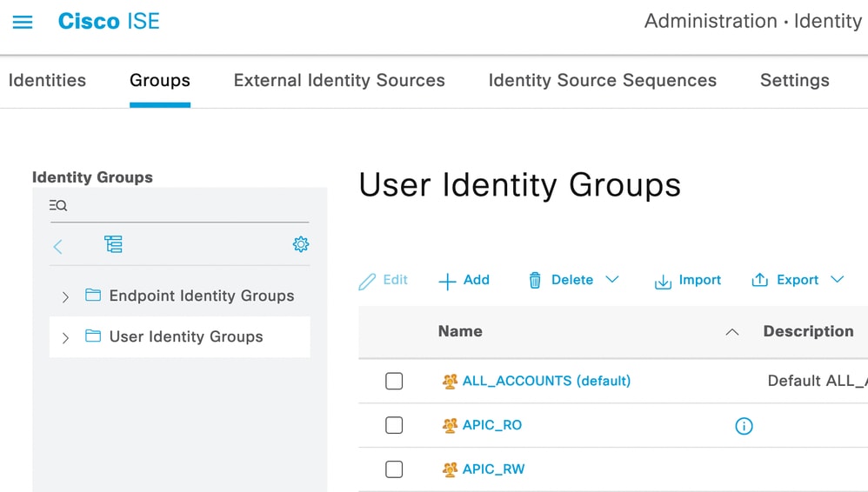Click the Description column header

808,331
